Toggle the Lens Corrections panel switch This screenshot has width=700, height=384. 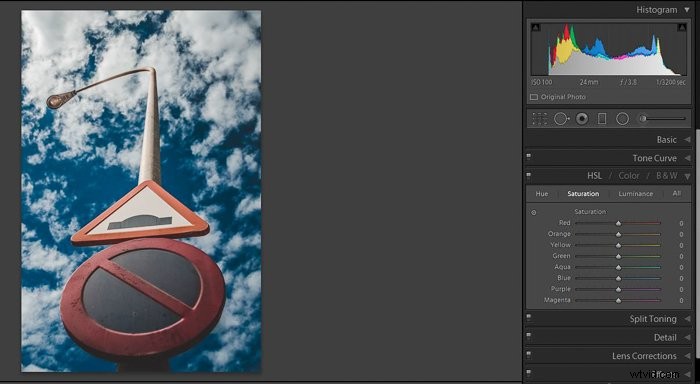[529, 355]
